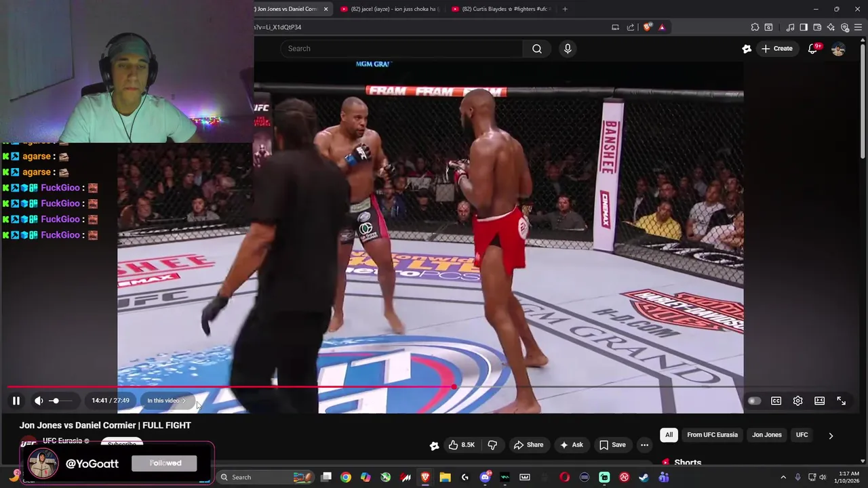Open video player settings gear
The width and height of the screenshot is (868, 488).
pyautogui.click(x=797, y=401)
